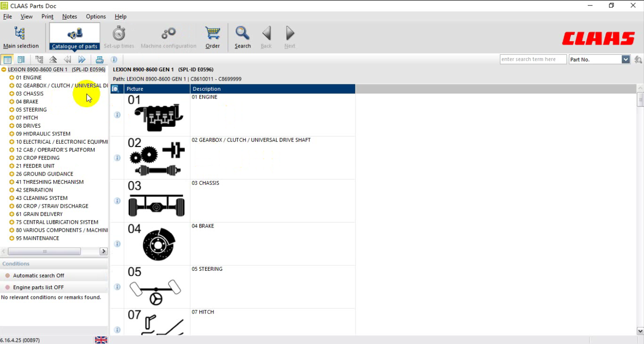Screen dimensions: 644x344
Task: Switch to the detail columns view icon
Action: pyautogui.click(x=21, y=60)
